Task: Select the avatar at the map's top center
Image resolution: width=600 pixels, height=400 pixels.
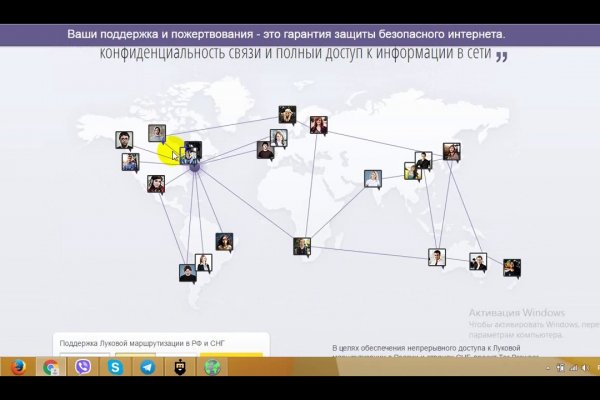Action: coord(288,114)
